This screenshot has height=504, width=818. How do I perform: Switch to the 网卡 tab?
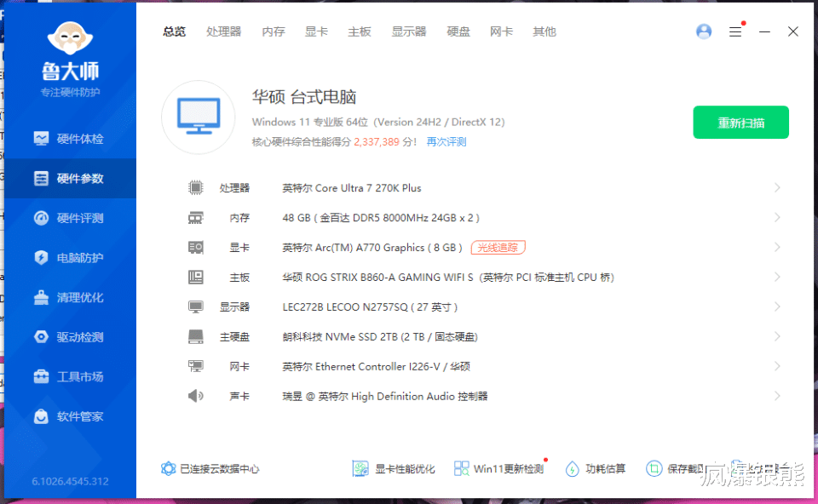(501, 31)
